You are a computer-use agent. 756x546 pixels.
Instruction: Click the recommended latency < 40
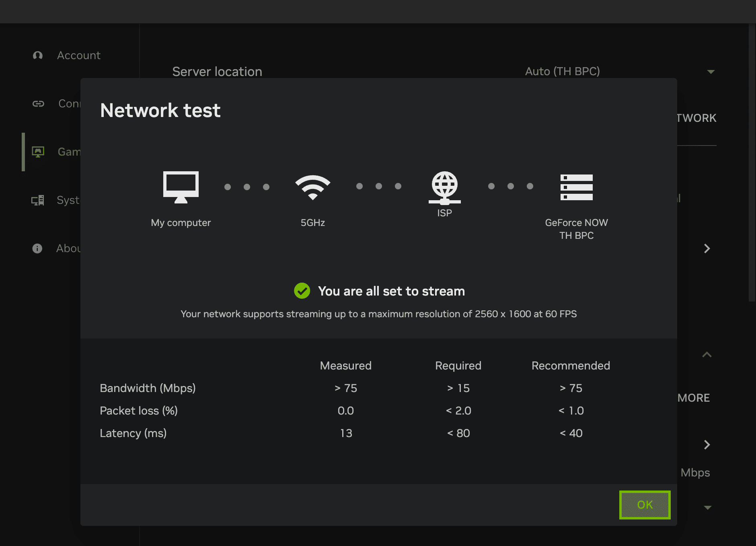571,433
